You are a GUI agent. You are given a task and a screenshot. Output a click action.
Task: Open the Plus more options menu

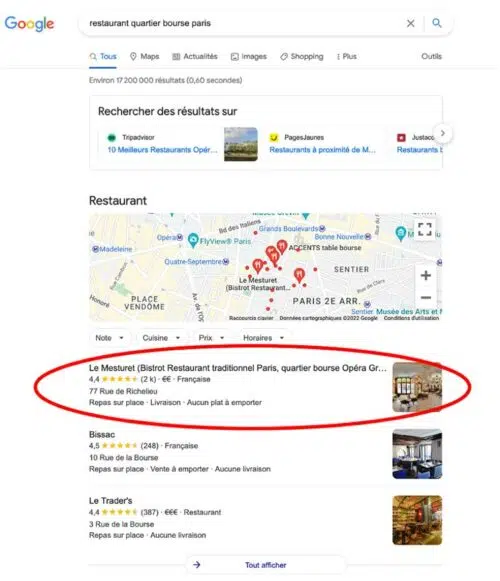tap(346, 56)
